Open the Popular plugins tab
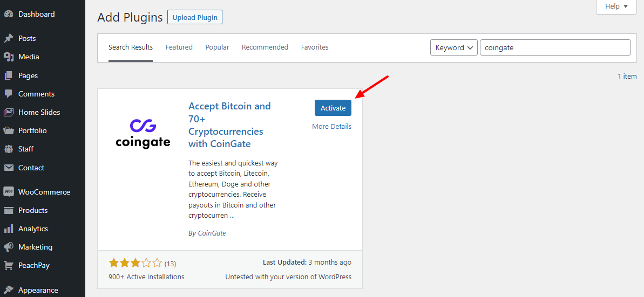The height and width of the screenshot is (297, 644). [x=217, y=47]
